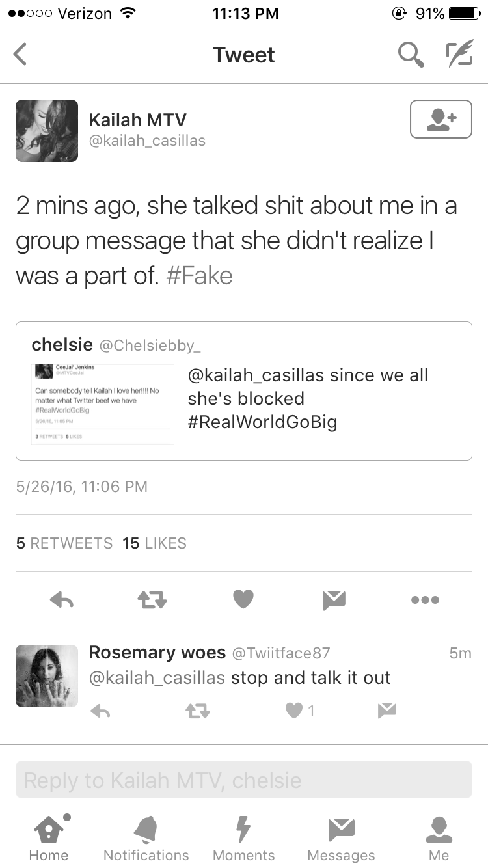This screenshot has height=868, width=488.
Task: Go back using the top-left chevron
Action: coord(20,55)
